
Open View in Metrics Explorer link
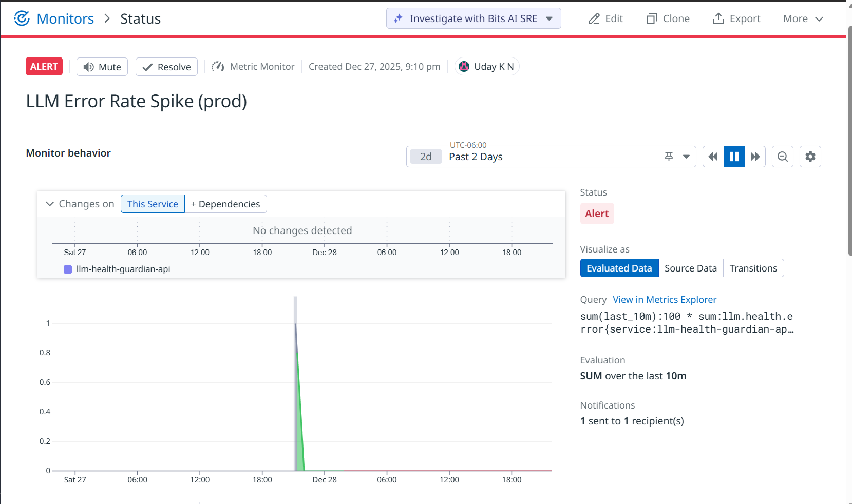point(665,299)
